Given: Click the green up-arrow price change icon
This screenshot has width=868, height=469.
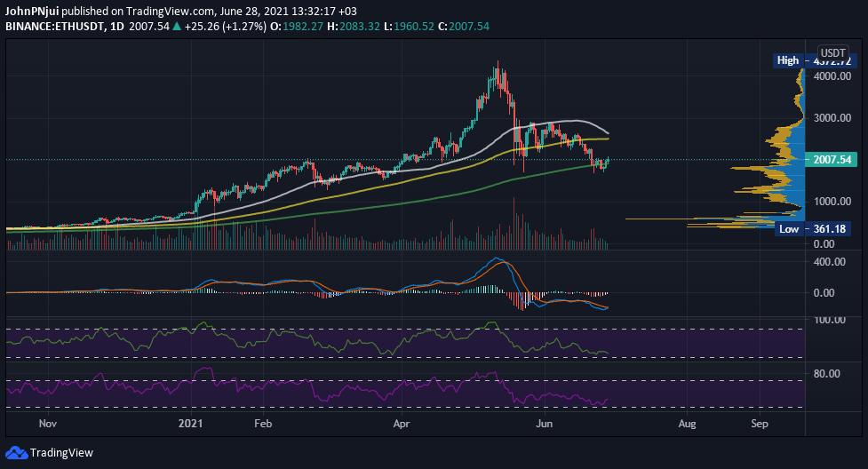Looking at the screenshot, I should pyautogui.click(x=177, y=26).
